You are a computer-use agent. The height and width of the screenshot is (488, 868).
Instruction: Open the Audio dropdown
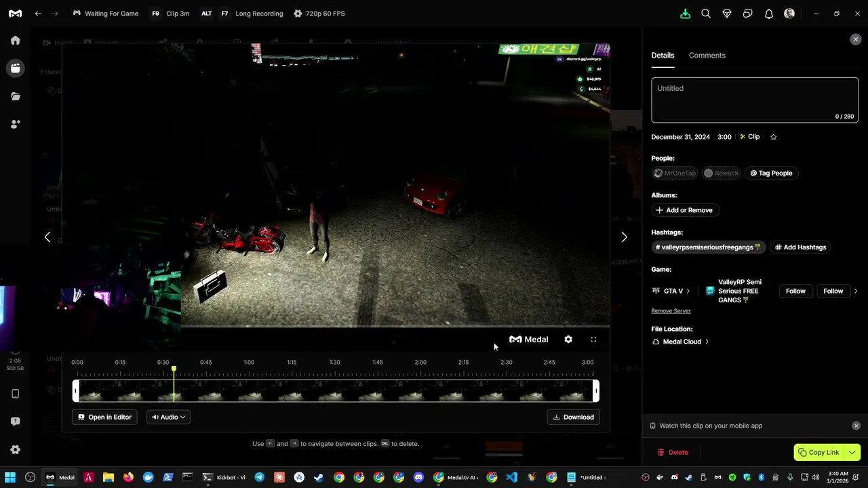pyautogui.click(x=168, y=417)
